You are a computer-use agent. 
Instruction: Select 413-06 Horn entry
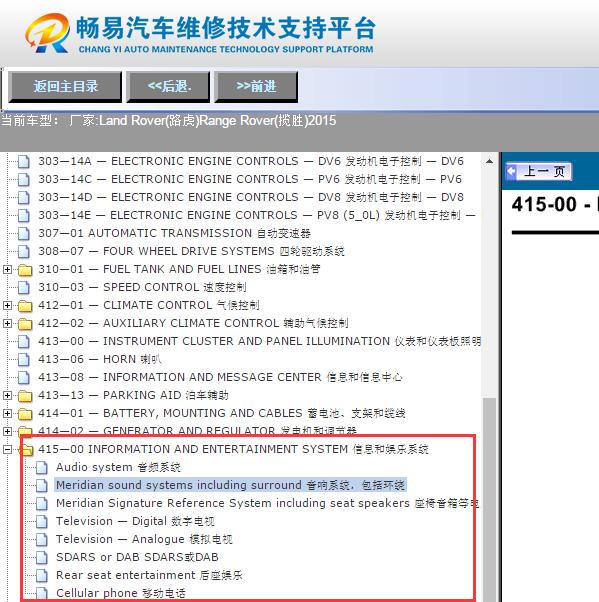100,359
